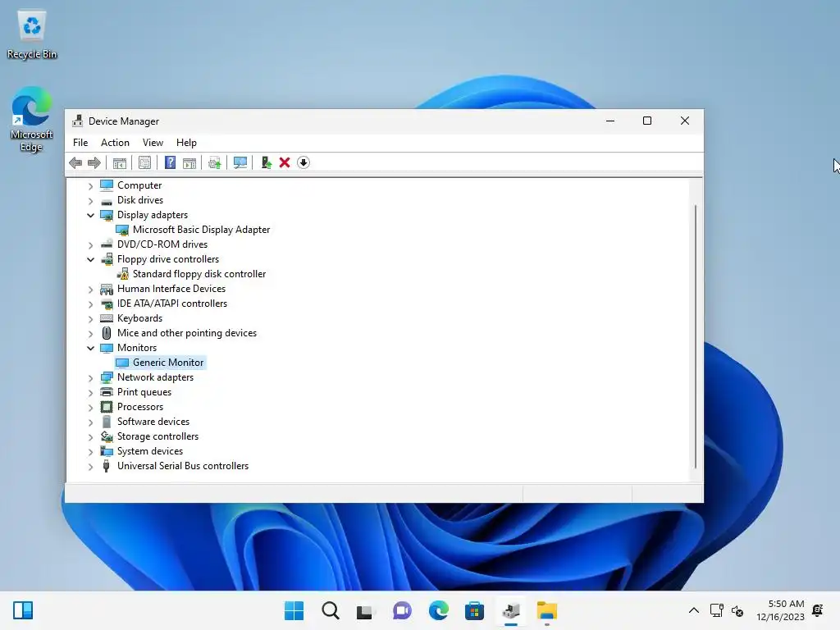The height and width of the screenshot is (630, 840).
Task: Select Microsoft Basic Display Adapter
Action: pos(202,230)
